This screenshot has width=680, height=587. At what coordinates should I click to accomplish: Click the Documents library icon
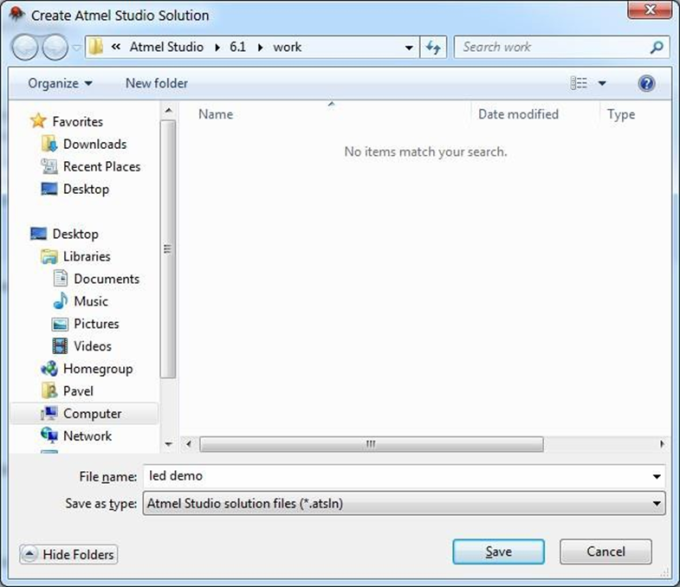[x=60, y=278]
